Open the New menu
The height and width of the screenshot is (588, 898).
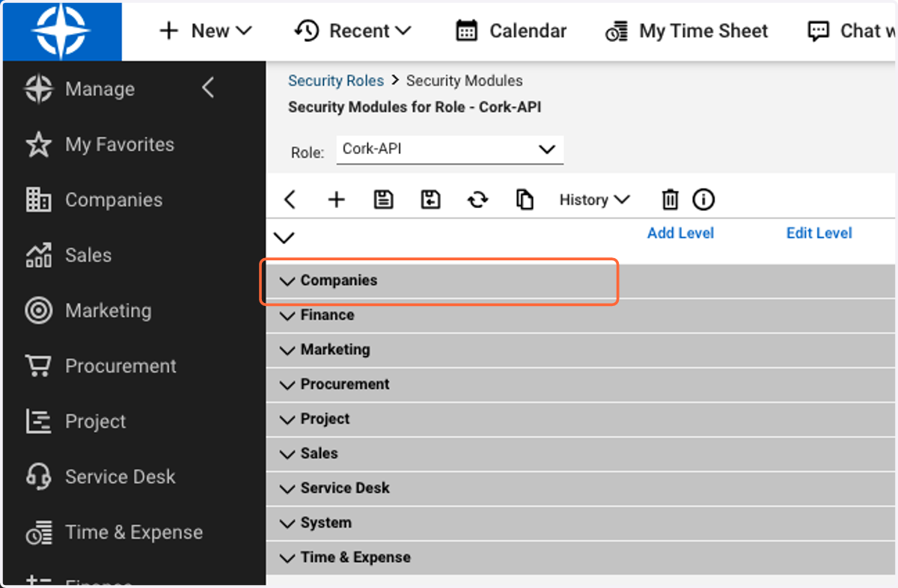[x=206, y=31]
